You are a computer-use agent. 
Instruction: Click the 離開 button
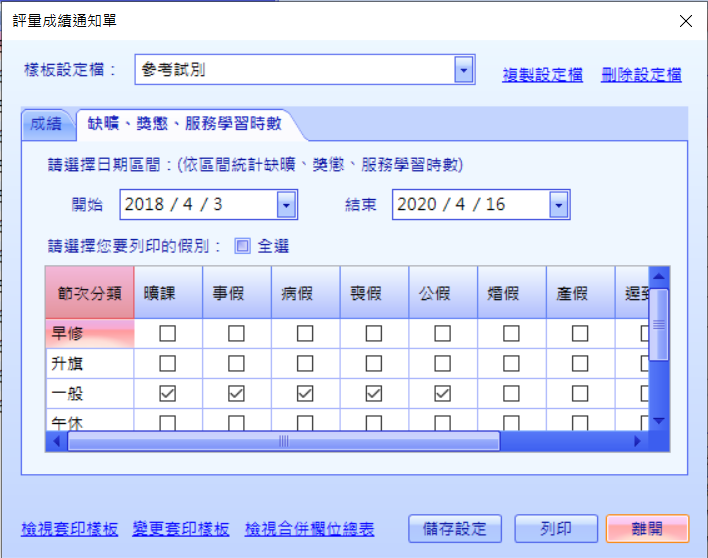pos(647,529)
